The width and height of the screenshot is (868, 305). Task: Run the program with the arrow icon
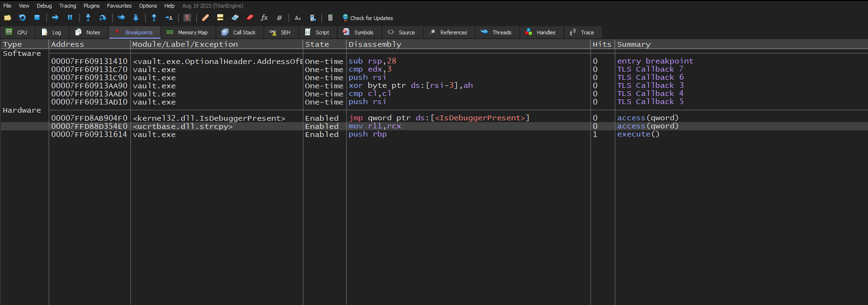pyautogui.click(x=55, y=18)
